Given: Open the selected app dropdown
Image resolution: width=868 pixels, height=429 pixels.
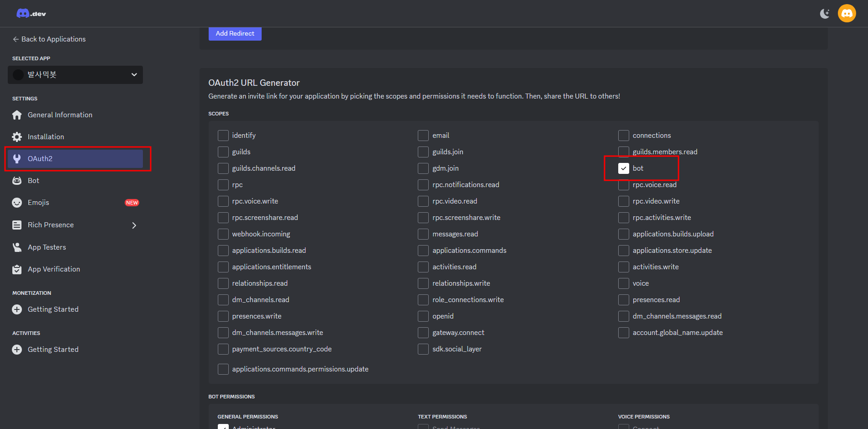Looking at the screenshot, I should (75, 75).
